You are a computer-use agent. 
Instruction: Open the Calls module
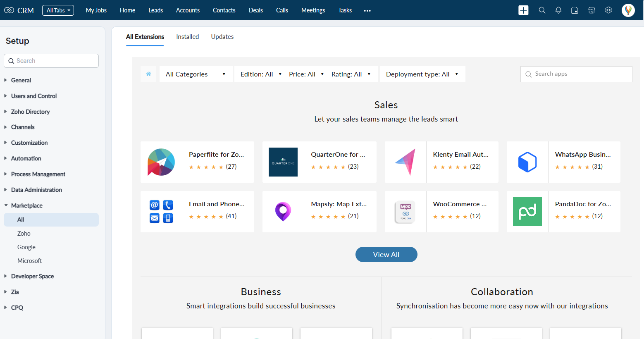pyautogui.click(x=282, y=10)
